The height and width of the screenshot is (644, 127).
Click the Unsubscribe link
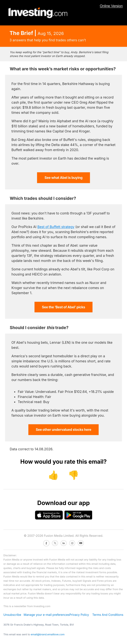(x=12, y=615)
